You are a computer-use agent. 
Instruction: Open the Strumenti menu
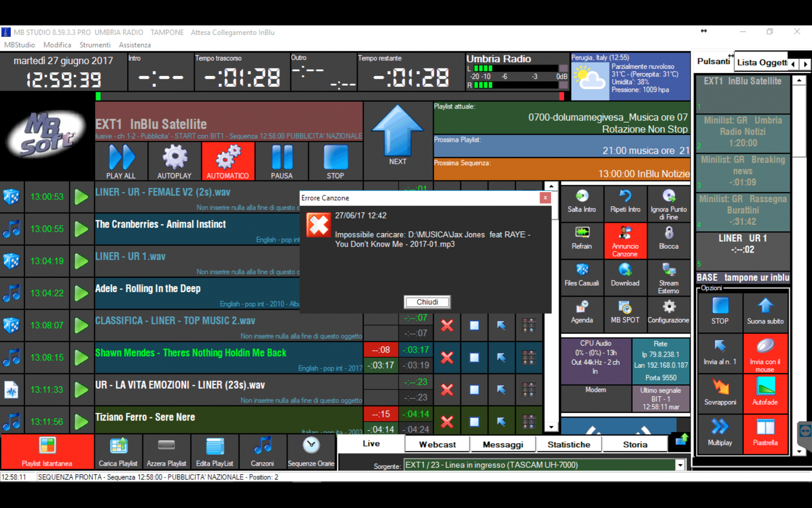(x=95, y=45)
